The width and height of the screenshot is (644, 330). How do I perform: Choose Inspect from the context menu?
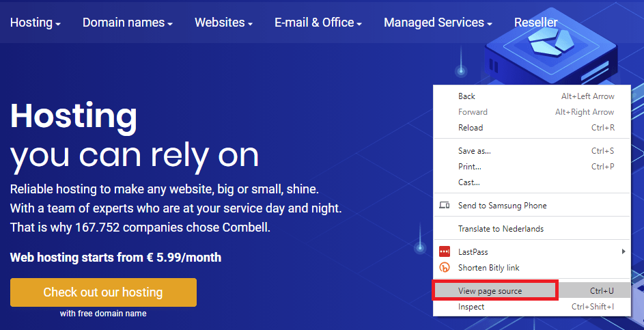pos(532,307)
